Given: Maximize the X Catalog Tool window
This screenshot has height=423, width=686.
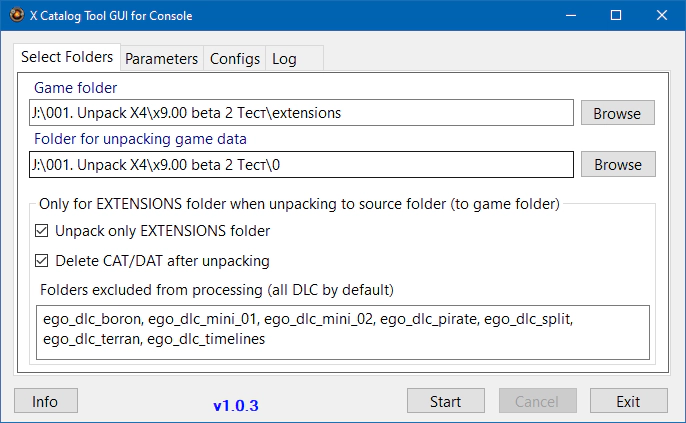Looking at the screenshot, I should (615, 16).
